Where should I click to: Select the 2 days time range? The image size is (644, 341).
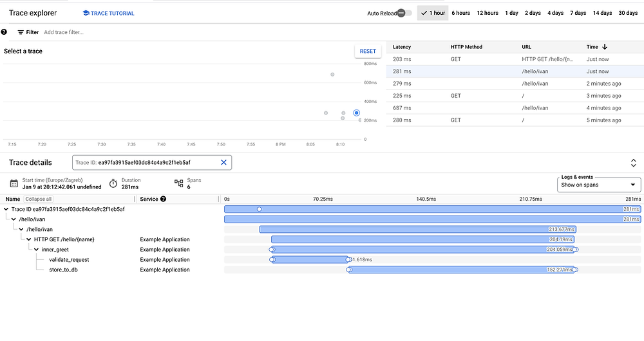pos(533,13)
